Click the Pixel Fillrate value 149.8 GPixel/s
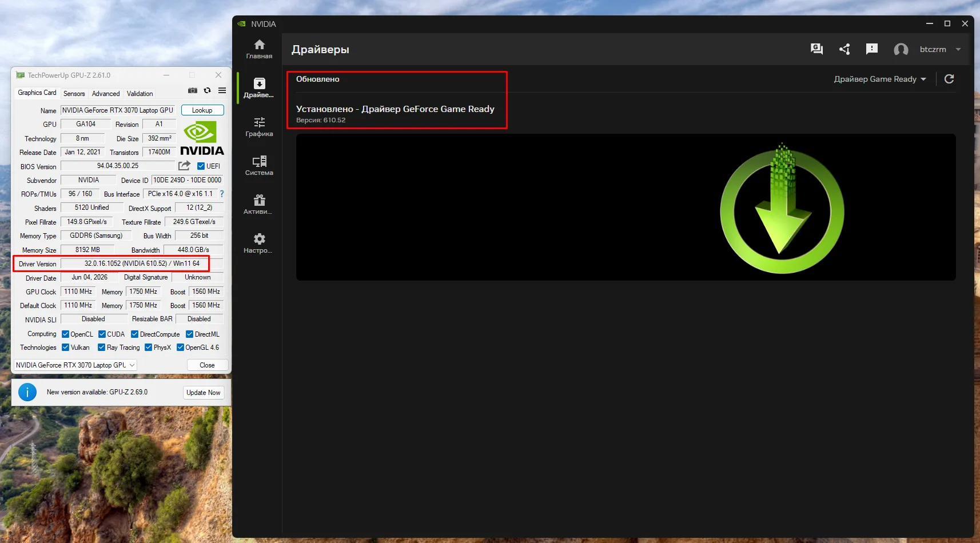Viewport: 980px width, 543px height. pos(87,222)
